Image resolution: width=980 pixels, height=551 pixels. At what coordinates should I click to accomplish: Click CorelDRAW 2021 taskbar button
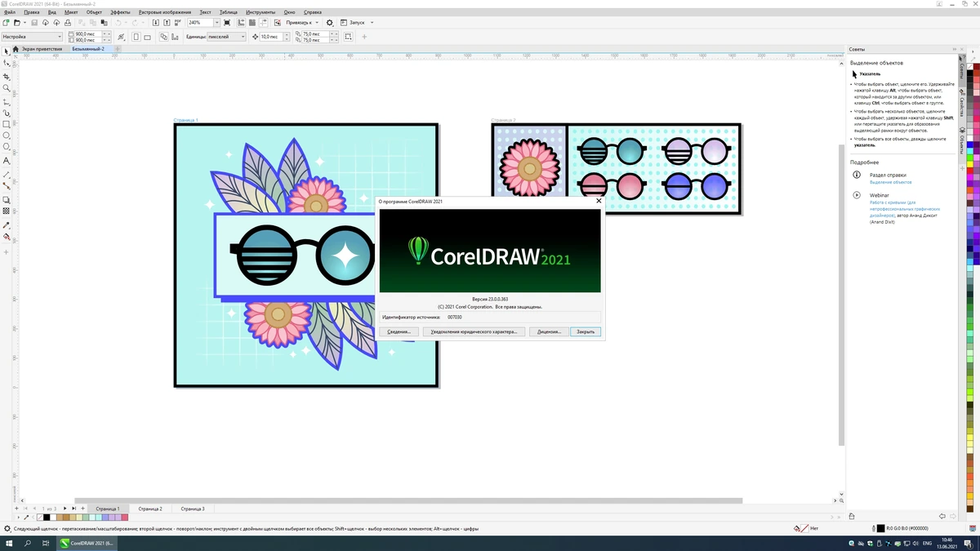86,543
